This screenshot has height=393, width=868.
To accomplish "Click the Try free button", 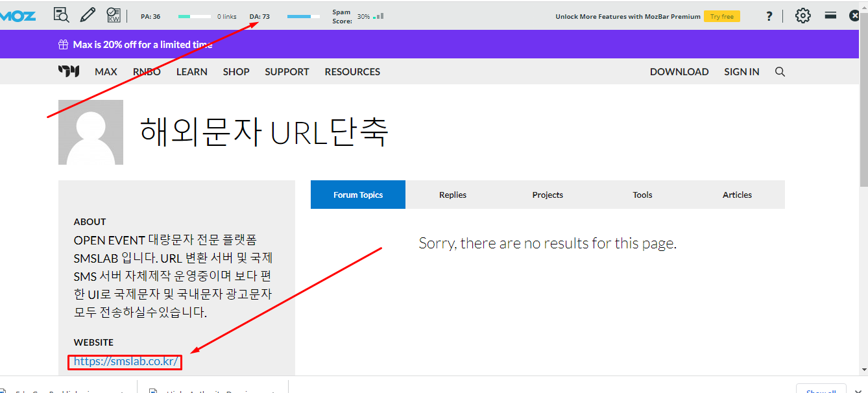I will [721, 16].
